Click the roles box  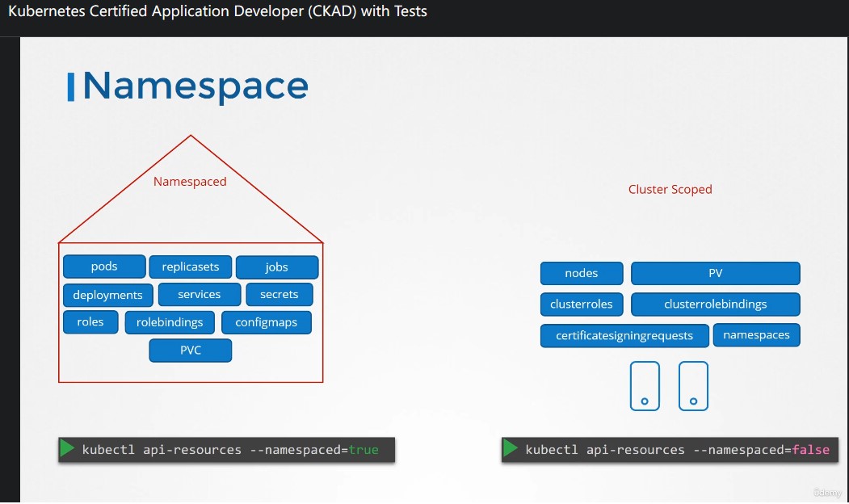(x=90, y=322)
